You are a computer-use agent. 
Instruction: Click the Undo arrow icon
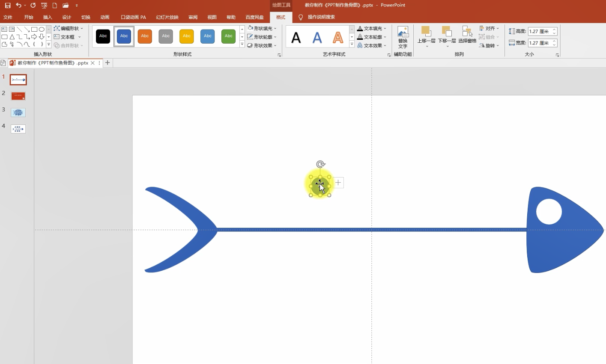point(18,6)
